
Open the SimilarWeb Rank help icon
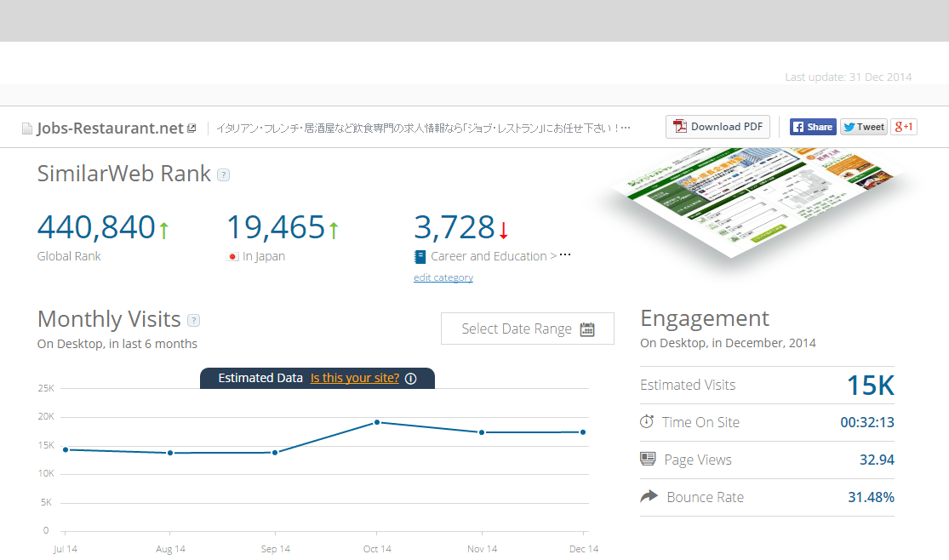223,175
